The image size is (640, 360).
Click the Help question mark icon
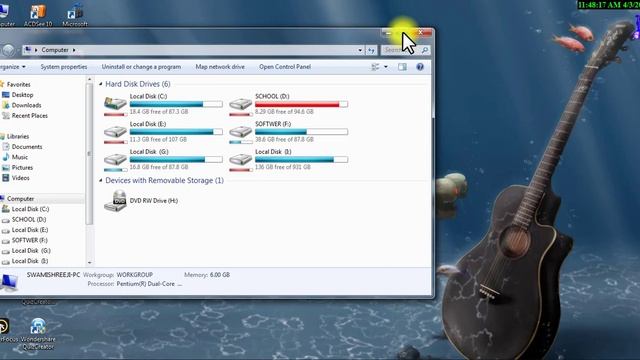coord(420,67)
